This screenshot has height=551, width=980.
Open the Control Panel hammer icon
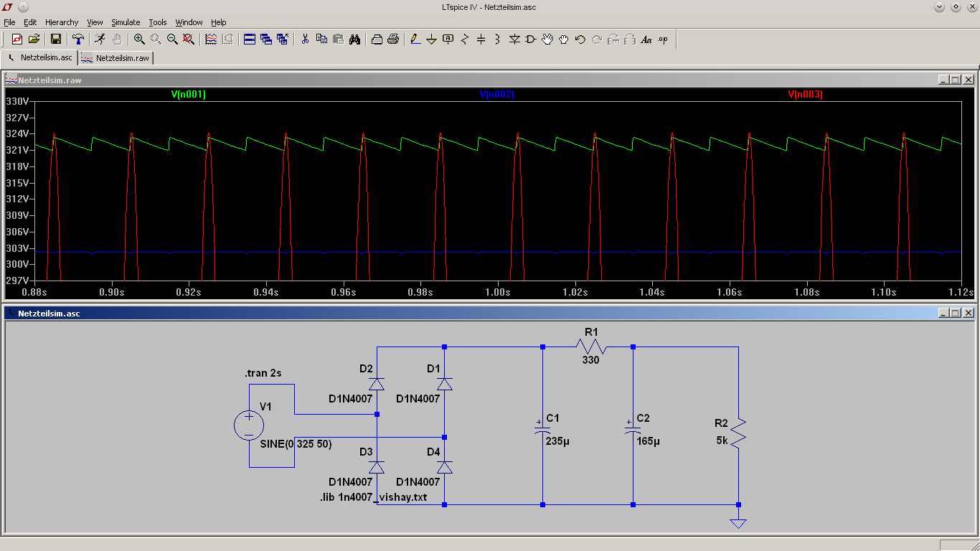pos(78,39)
